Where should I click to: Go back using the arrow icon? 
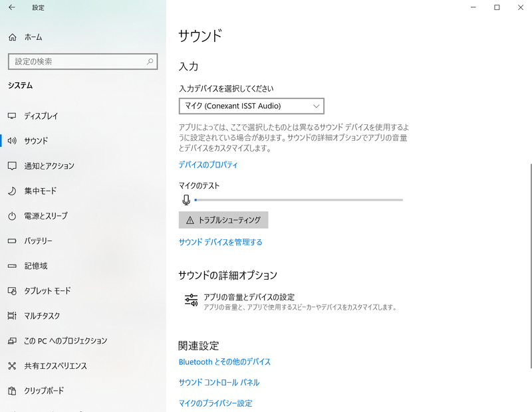click(x=12, y=7)
